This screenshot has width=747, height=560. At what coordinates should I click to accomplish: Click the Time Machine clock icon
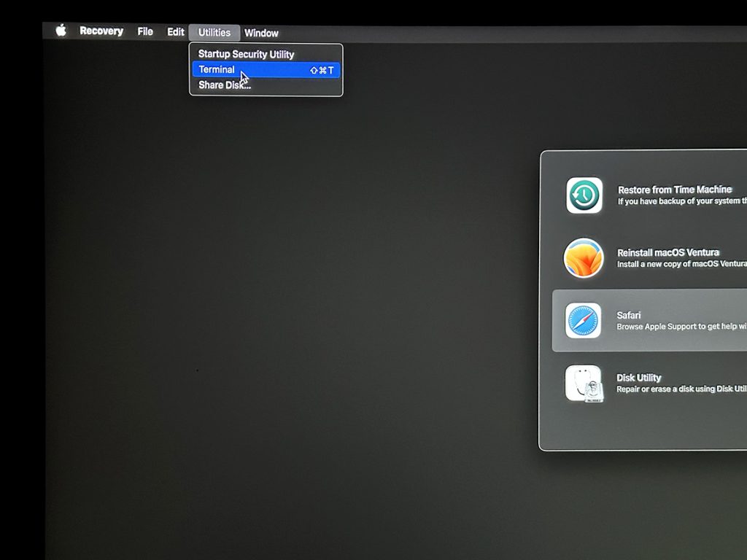(584, 195)
